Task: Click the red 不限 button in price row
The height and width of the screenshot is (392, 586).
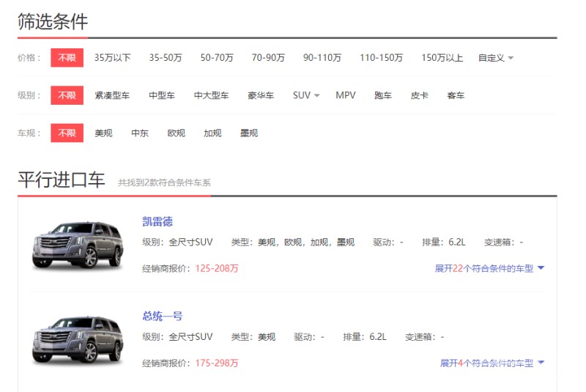Action: click(x=67, y=58)
